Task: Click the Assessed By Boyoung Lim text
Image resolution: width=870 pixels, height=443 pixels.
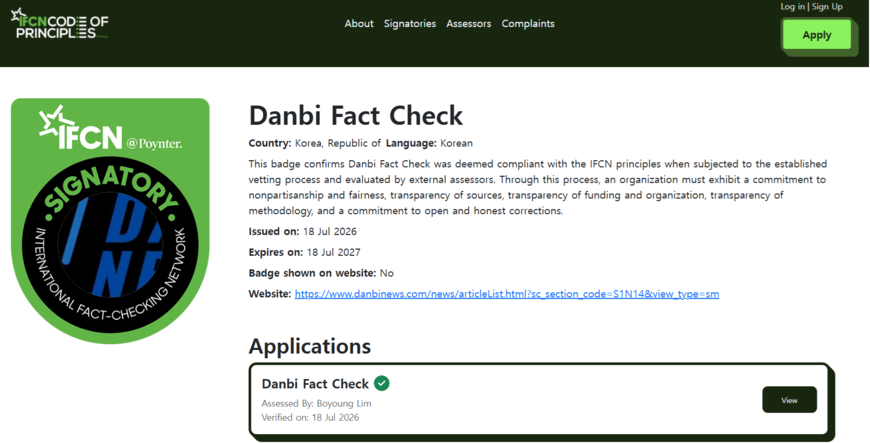Action: click(x=316, y=404)
